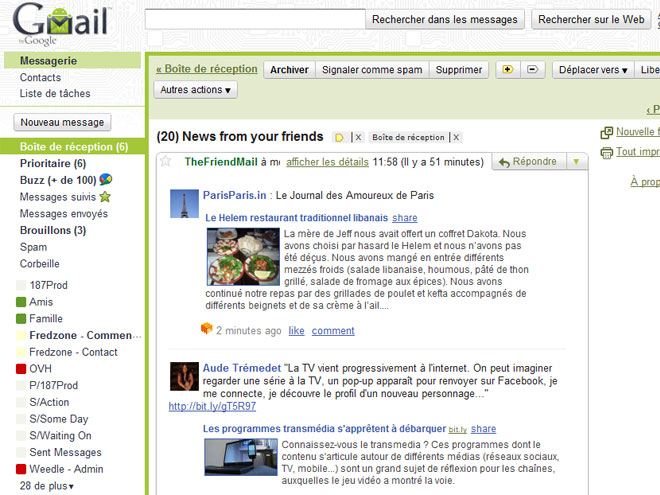Click the red color swatch for OVH
The width and height of the screenshot is (660, 495).
click(x=21, y=369)
